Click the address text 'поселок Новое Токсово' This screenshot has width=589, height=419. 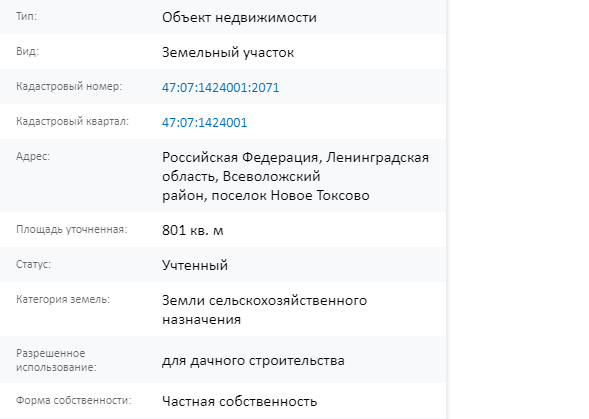[x=290, y=195]
